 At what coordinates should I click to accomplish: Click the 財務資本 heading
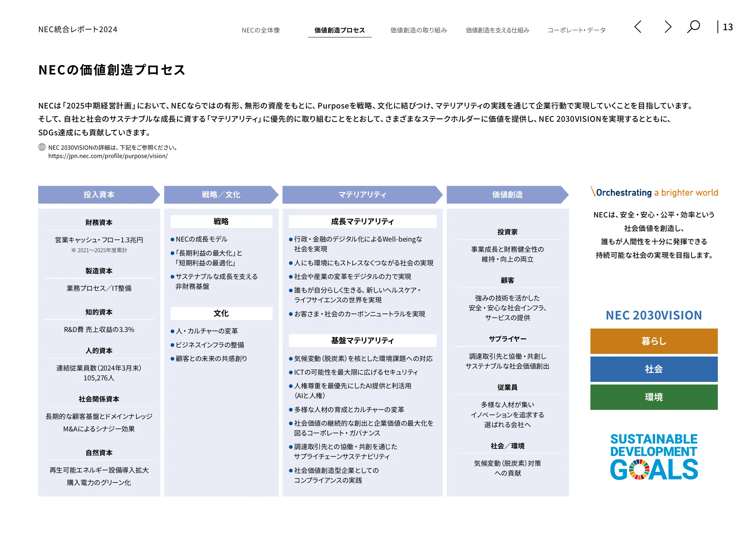tap(99, 222)
